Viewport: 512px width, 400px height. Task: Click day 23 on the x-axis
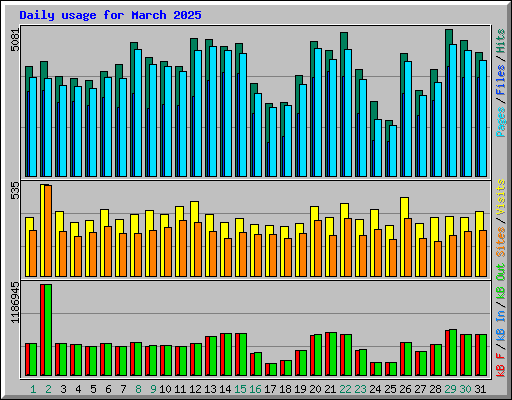click(x=360, y=389)
